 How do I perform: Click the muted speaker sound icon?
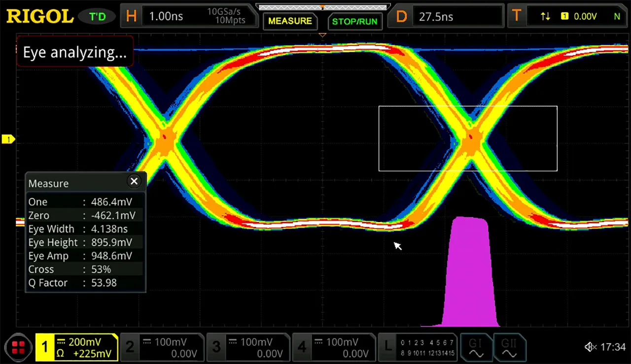[x=591, y=347]
